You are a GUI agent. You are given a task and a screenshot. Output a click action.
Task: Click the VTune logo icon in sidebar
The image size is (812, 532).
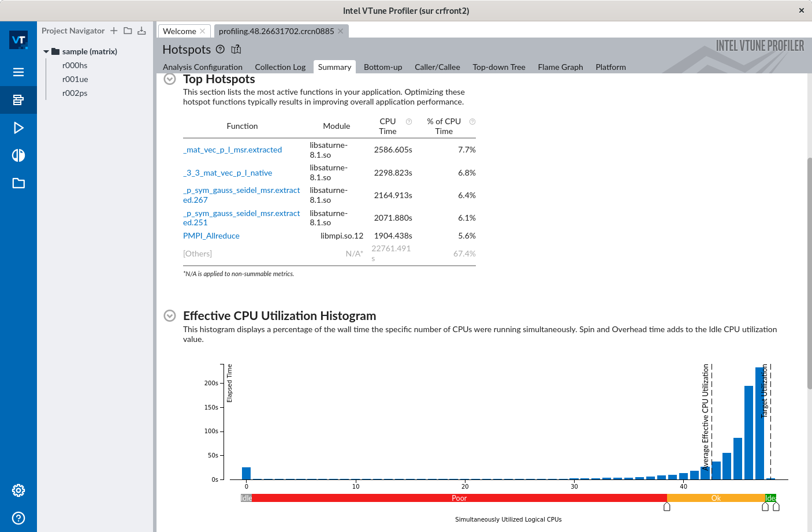tap(18, 40)
